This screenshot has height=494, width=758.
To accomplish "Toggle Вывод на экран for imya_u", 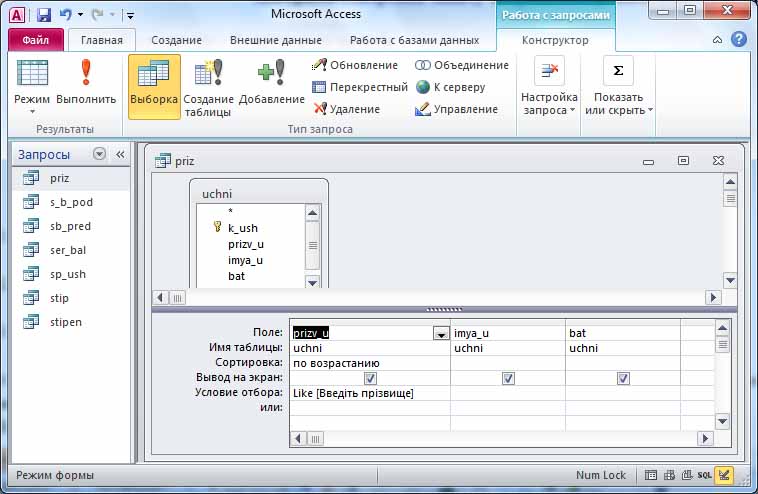I will click(x=508, y=378).
